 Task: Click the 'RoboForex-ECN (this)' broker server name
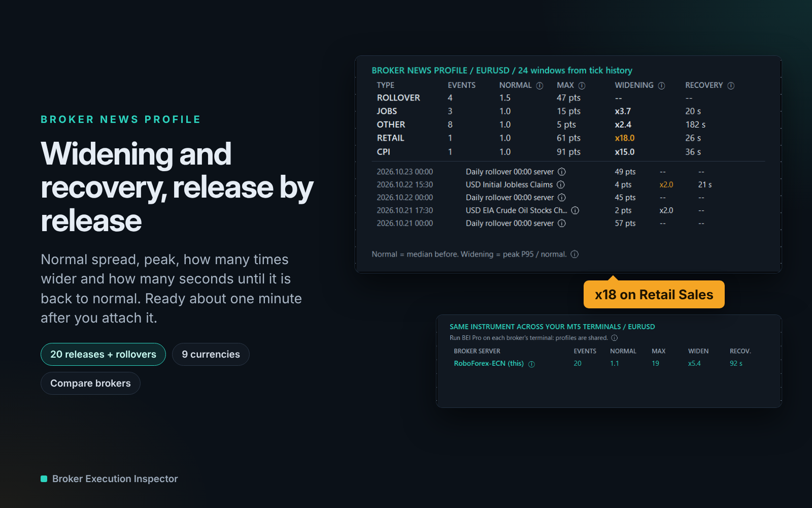pyautogui.click(x=489, y=363)
